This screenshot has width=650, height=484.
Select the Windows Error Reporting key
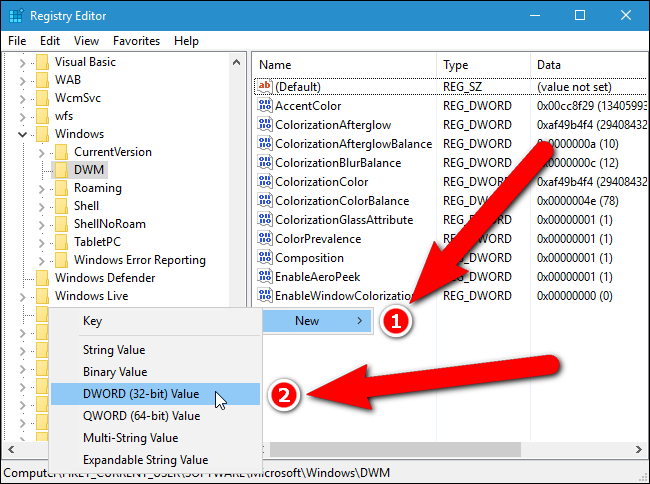140,260
